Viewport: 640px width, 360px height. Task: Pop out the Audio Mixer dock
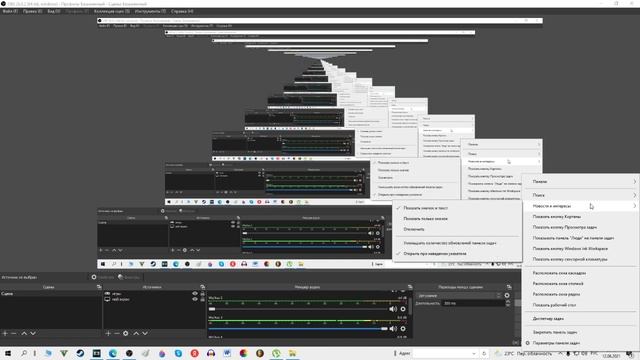410,287
